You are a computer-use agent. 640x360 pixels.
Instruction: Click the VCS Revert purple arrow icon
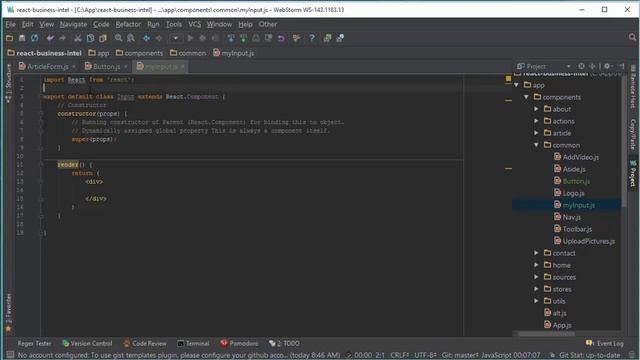[x=281, y=38]
